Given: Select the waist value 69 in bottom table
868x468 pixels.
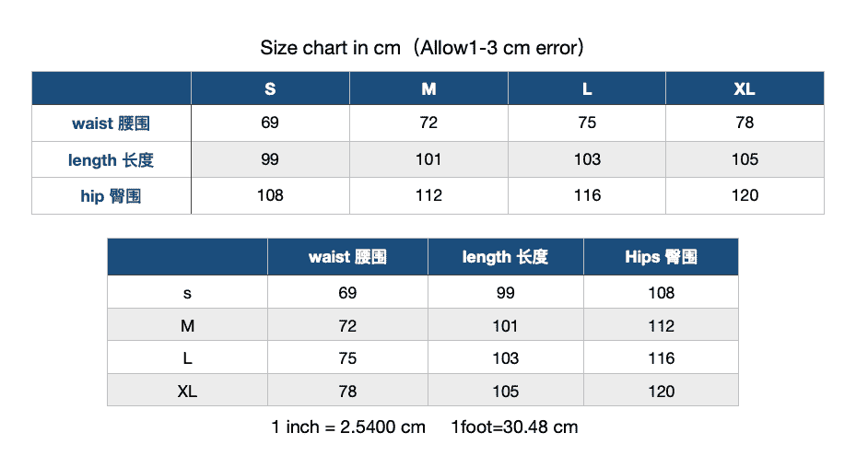Looking at the screenshot, I should click(x=347, y=293).
